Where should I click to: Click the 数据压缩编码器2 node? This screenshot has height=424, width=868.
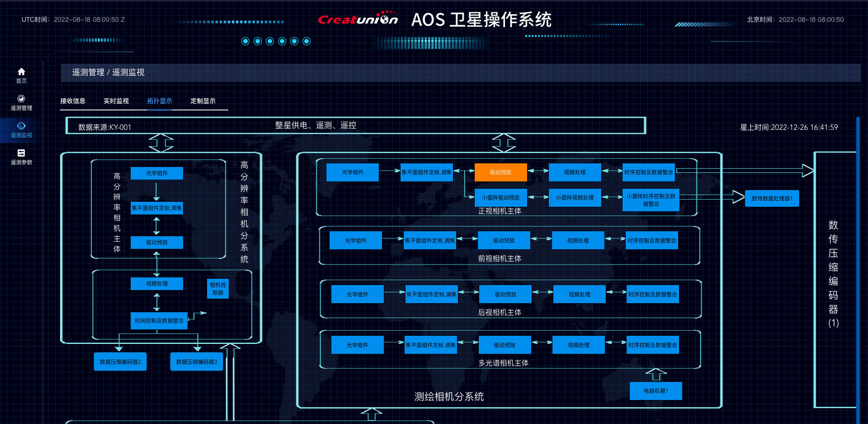pyautogui.click(x=120, y=362)
